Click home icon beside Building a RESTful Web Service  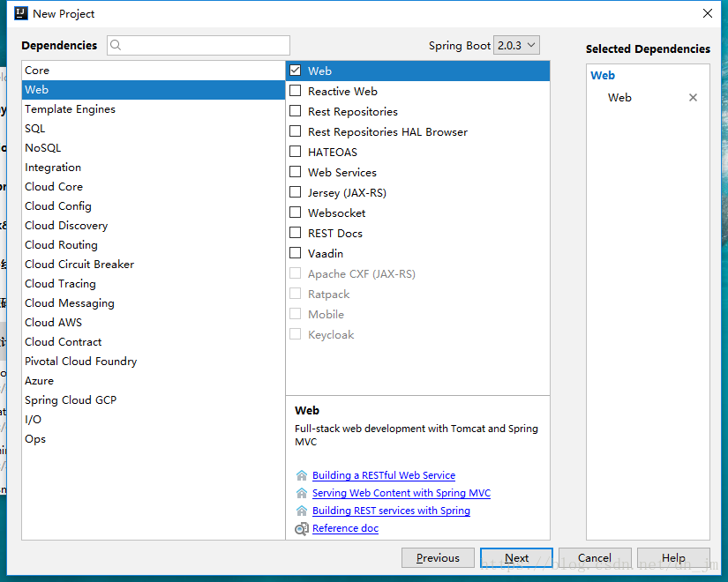301,475
